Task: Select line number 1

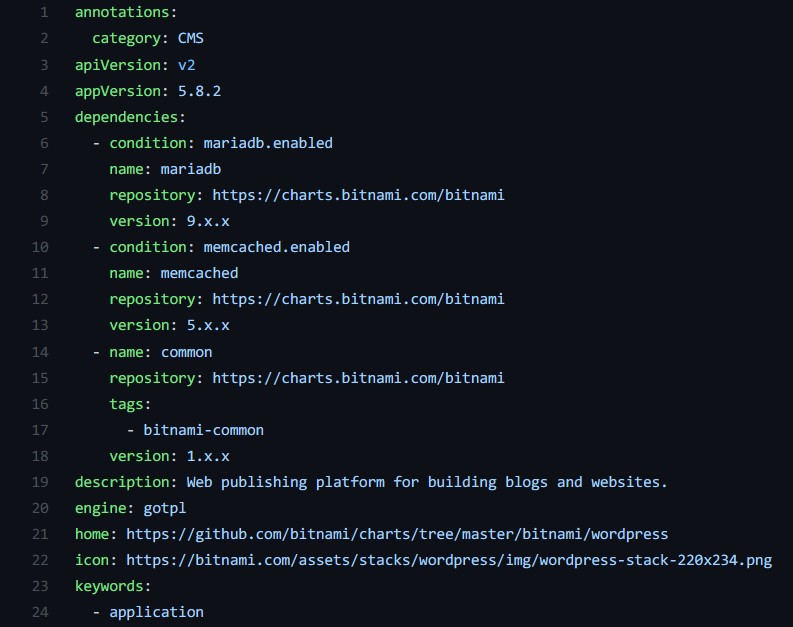Action: (x=45, y=12)
